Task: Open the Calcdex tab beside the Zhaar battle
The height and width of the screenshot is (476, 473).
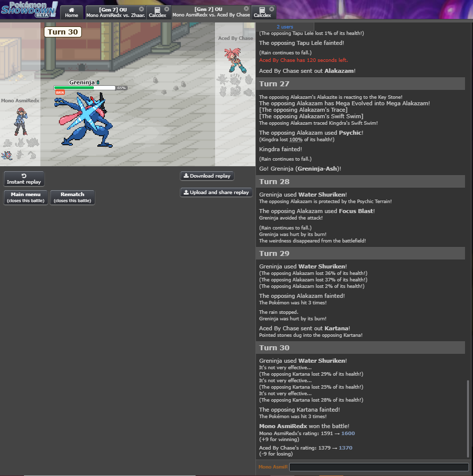Action: click(158, 12)
